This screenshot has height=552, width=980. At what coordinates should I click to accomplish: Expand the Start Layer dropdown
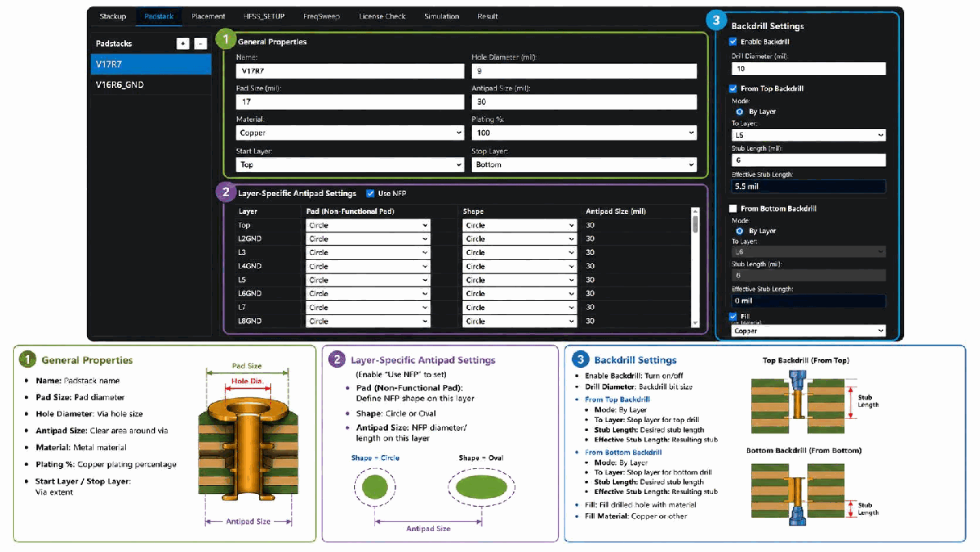350,165
